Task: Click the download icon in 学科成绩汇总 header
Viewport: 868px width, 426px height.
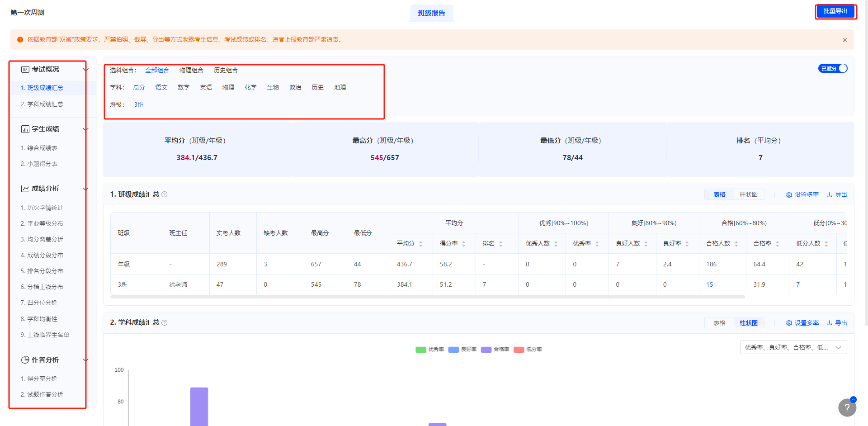Action: point(829,323)
